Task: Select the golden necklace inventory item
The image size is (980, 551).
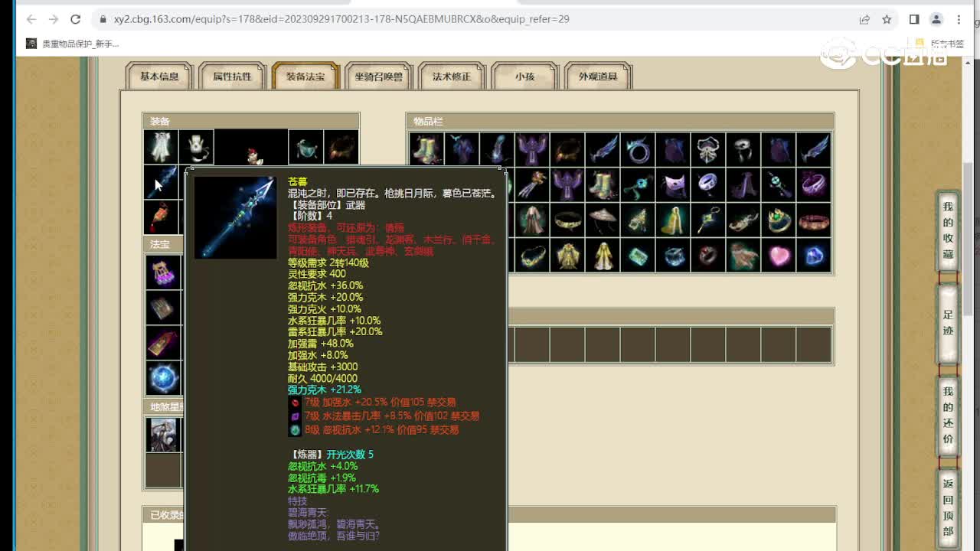Action: point(532,256)
